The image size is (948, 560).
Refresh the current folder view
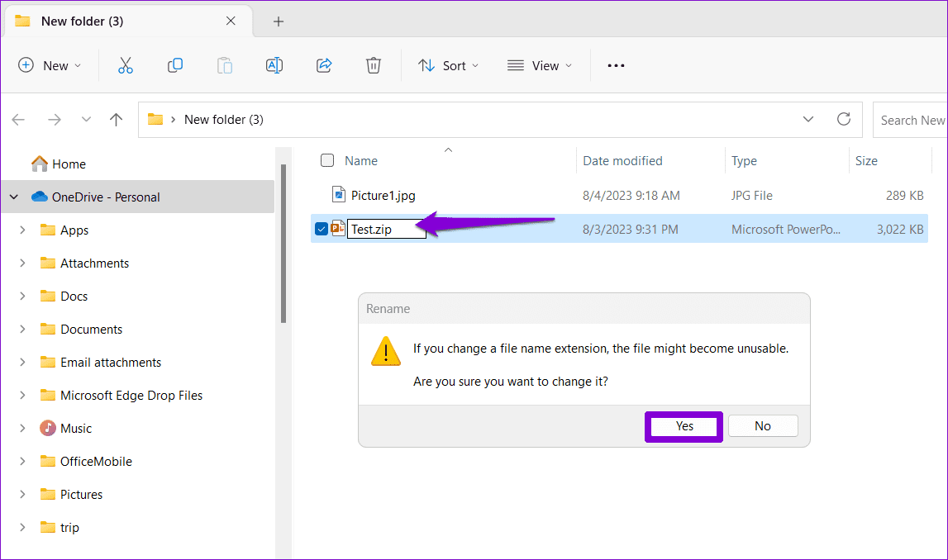pyautogui.click(x=843, y=119)
